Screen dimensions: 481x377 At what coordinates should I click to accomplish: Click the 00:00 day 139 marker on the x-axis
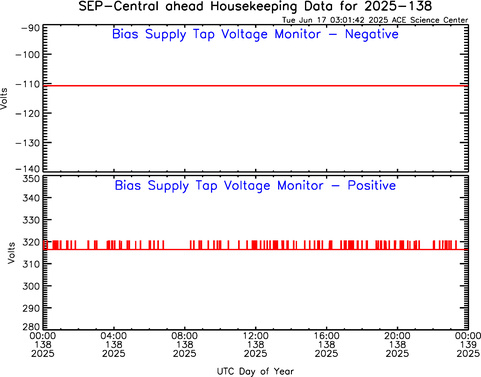[468, 344]
